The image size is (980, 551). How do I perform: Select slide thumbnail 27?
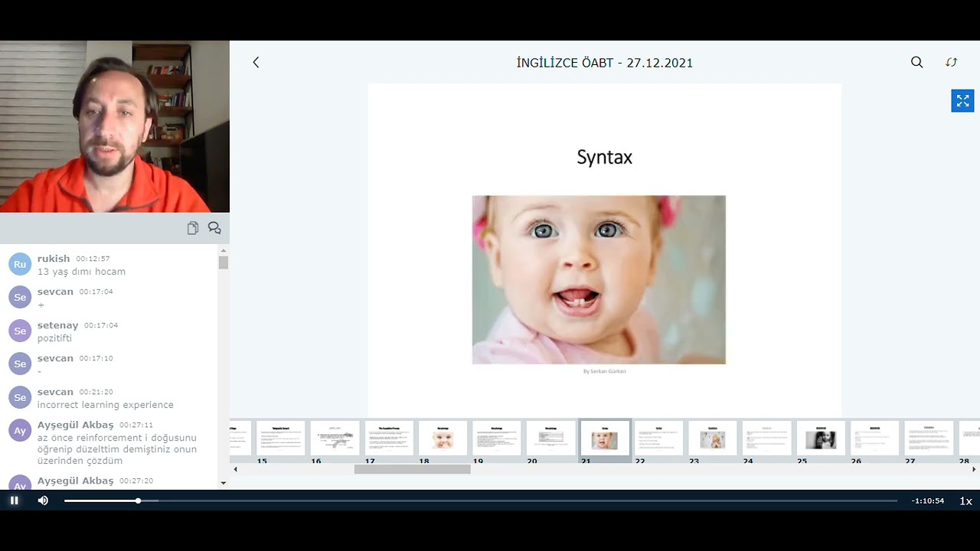(929, 438)
